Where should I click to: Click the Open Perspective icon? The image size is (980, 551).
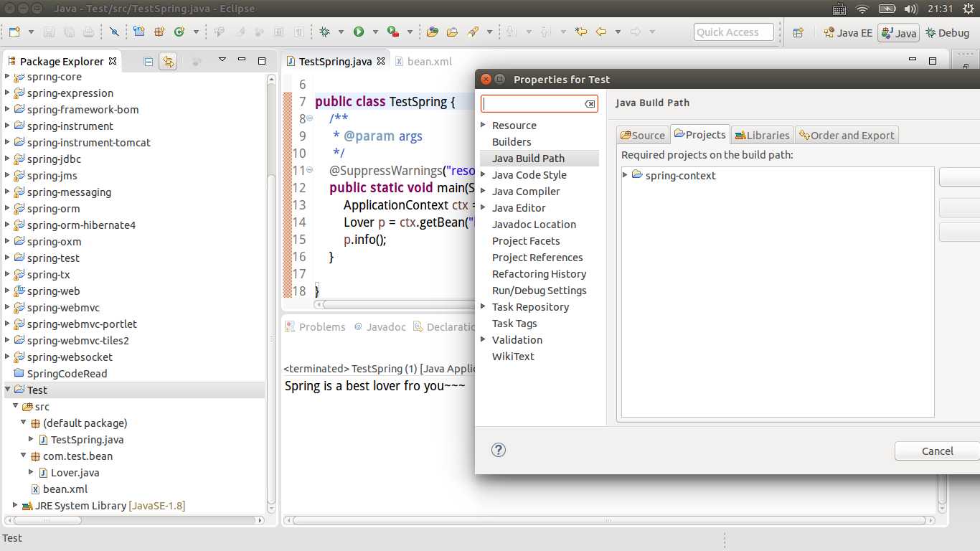798,32
